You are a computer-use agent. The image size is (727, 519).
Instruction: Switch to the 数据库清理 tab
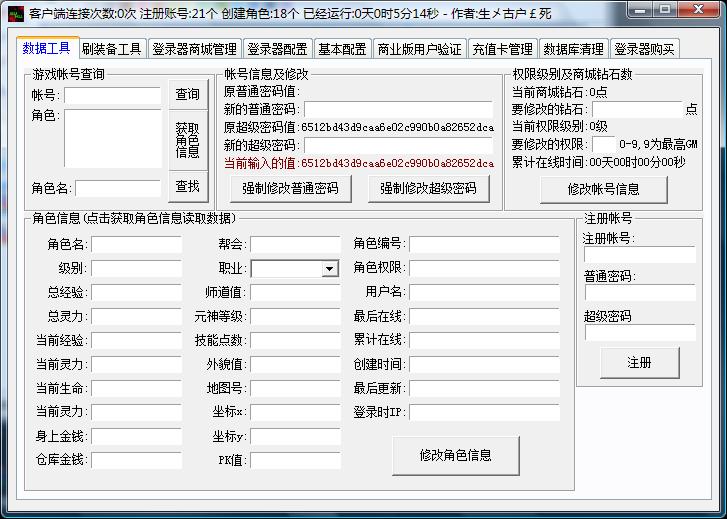click(x=573, y=49)
